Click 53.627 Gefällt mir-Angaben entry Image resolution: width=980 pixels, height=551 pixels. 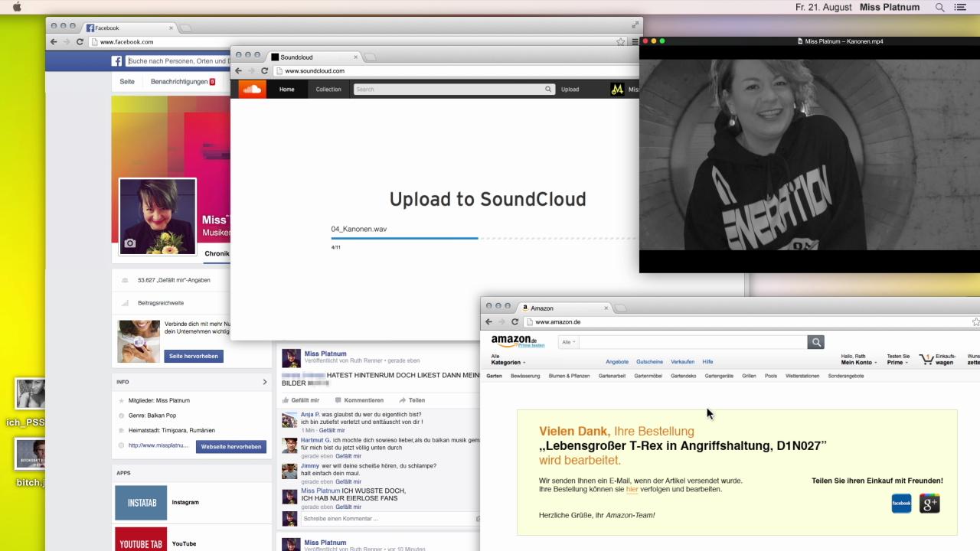click(174, 280)
